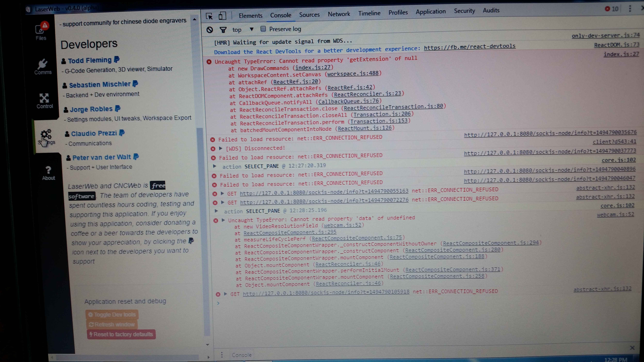
Task: Switch to the Profiles tab
Action: click(x=398, y=12)
